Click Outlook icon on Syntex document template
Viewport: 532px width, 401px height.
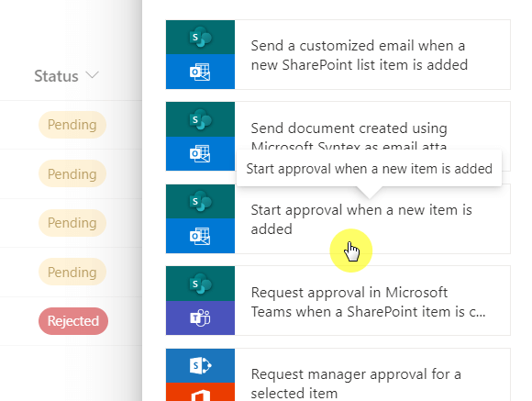[200, 153]
